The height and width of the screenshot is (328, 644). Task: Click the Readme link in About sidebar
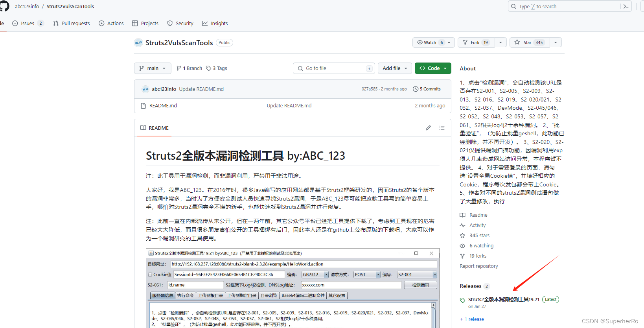478,215
